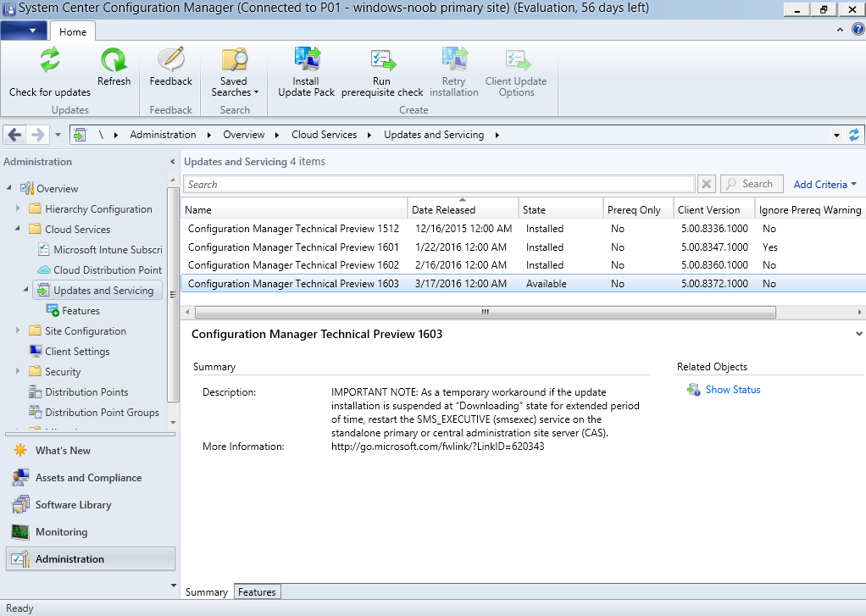Sort by Ignore Prereq Warning column
Screen dimensions: 866x616
coord(810,209)
